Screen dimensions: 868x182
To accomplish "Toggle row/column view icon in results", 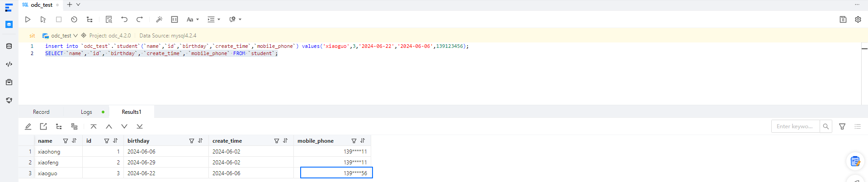I will click(74, 126).
